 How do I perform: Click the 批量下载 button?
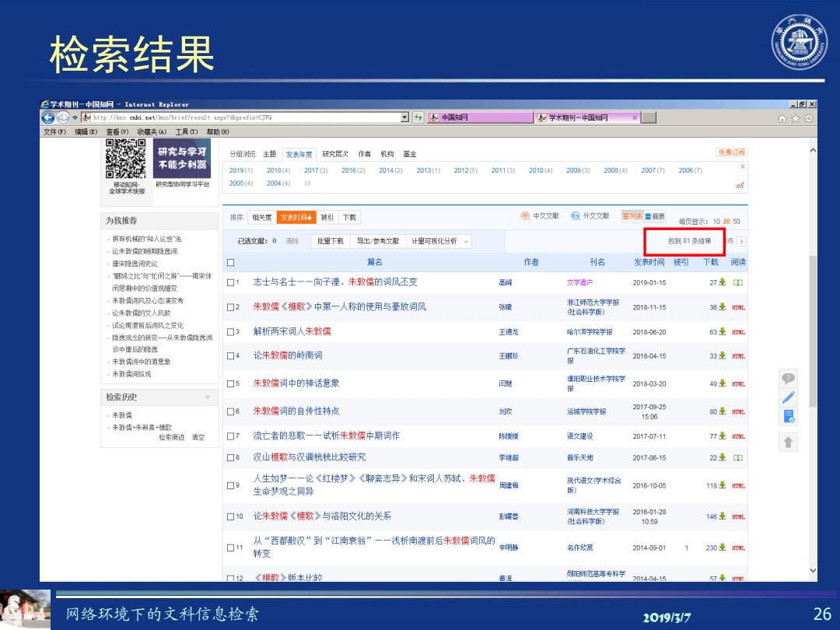click(330, 241)
